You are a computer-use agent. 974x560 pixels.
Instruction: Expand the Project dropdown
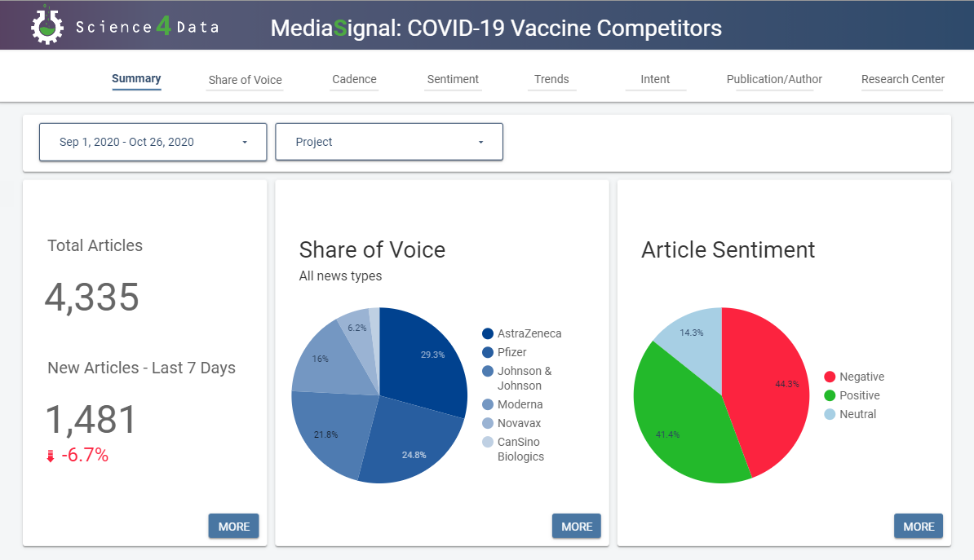coord(389,142)
